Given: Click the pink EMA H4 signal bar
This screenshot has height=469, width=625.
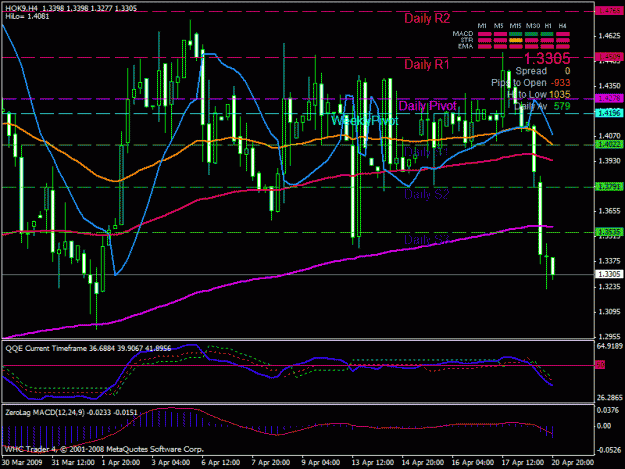Looking at the screenshot, I should [x=563, y=47].
